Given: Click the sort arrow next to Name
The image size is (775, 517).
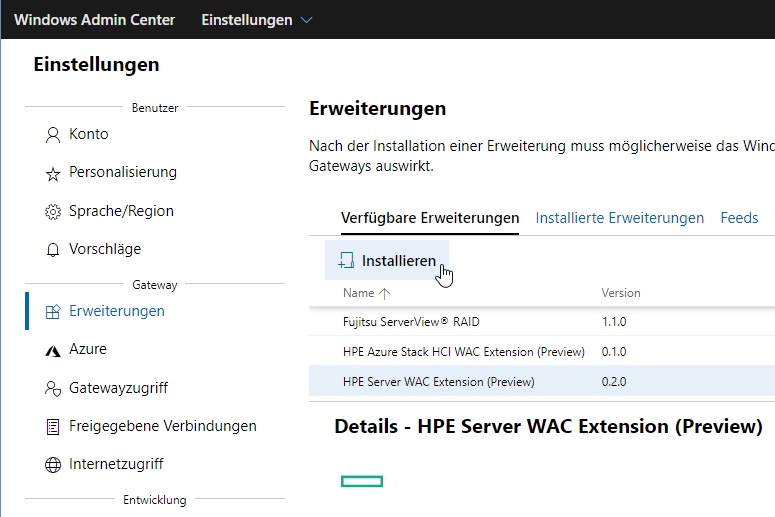Looking at the screenshot, I should tap(385, 294).
